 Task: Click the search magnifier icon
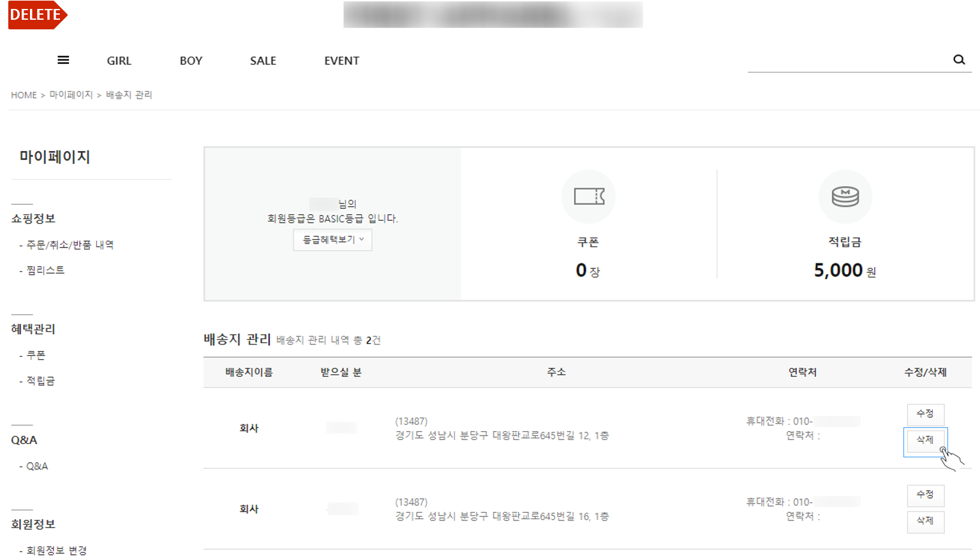pos(959,60)
